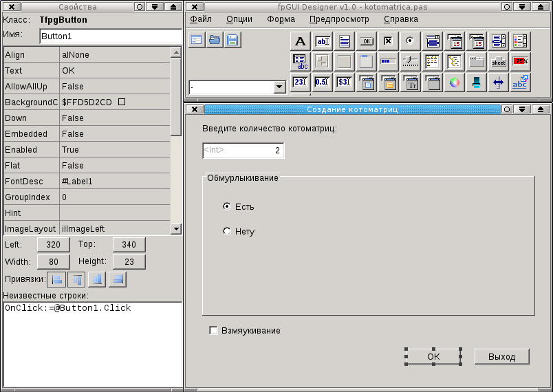Click properties list scroll-down arrow
The height and width of the screenshot is (392, 553).
tap(175, 229)
